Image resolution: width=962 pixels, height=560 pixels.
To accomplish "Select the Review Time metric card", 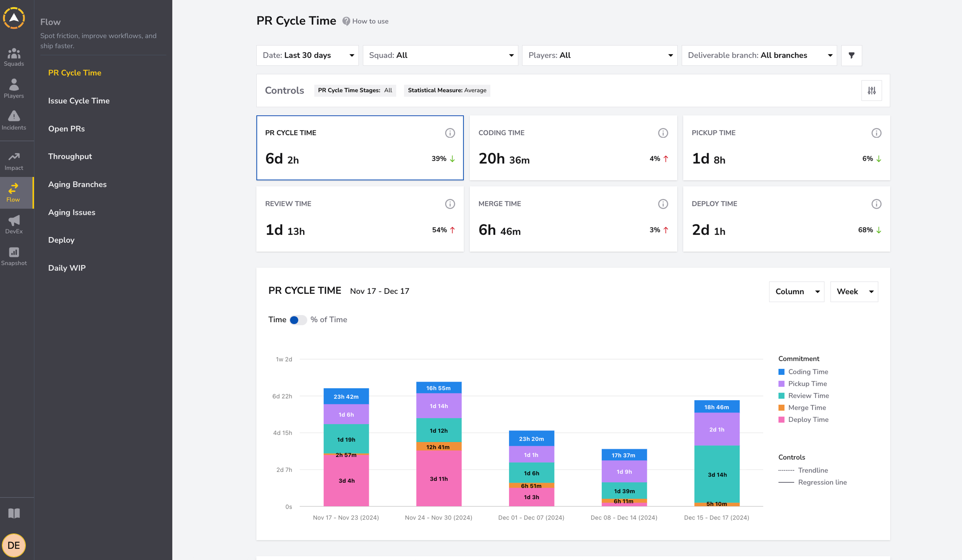I will point(360,219).
